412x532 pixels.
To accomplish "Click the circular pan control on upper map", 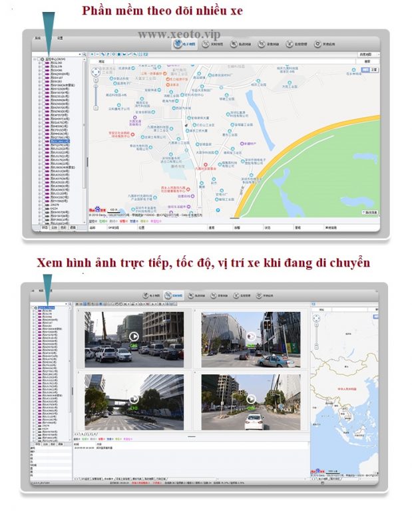I will 96,72.
